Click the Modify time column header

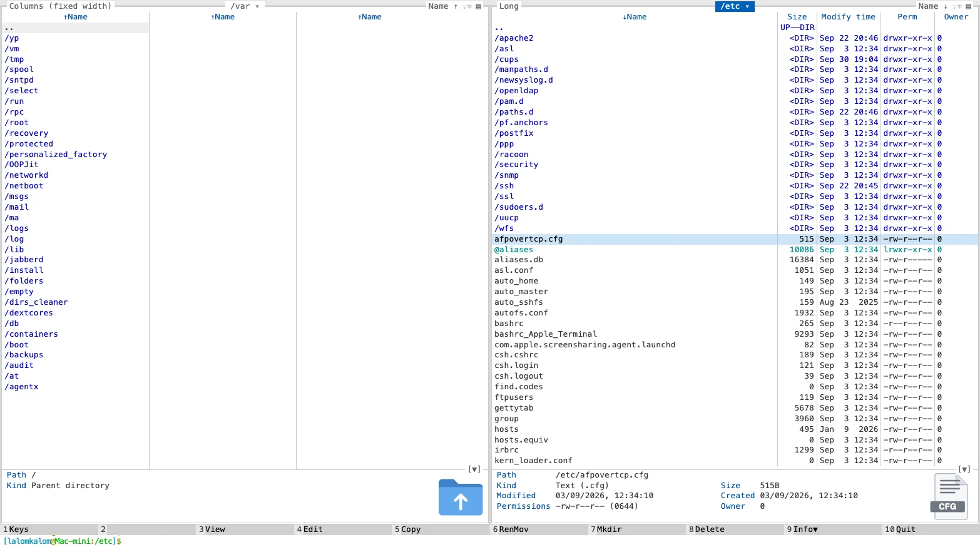click(x=848, y=17)
